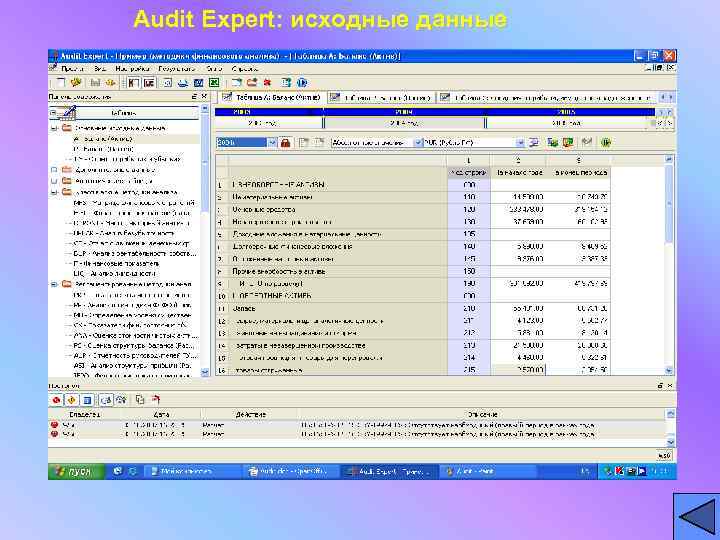This screenshot has width=720, height=540.
Task: Click the orange diamond icon in the messages toolbar
Action: click(71, 400)
